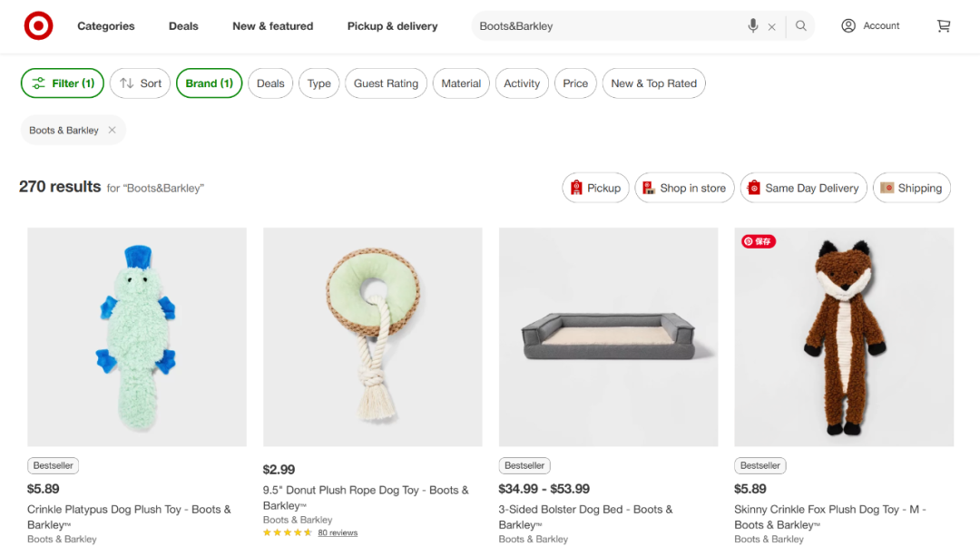Image resolution: width=980 pixels, height=546 pixels.
Task: Expand the Price filter
Action: click(575, 83)
